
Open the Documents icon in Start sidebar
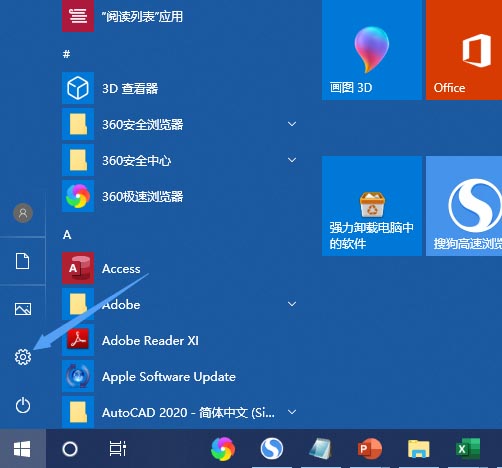pyautogui.click(x=22, y=261)
